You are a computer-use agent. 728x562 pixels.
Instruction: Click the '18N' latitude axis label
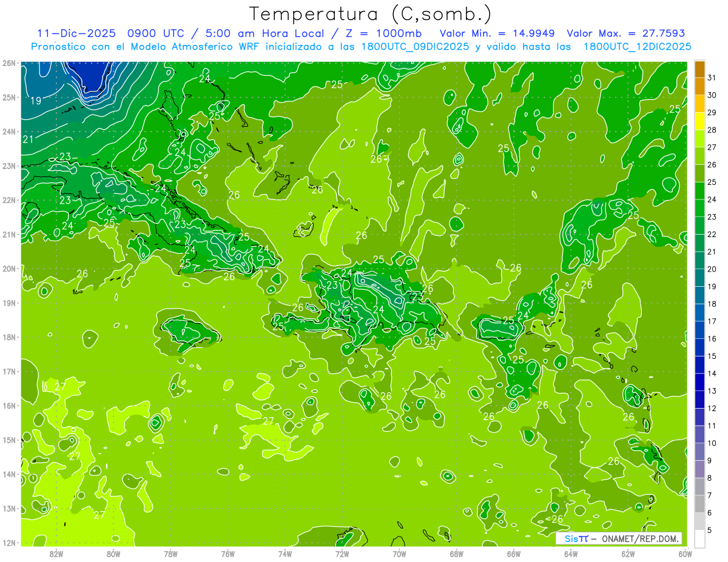pos(9,337)
